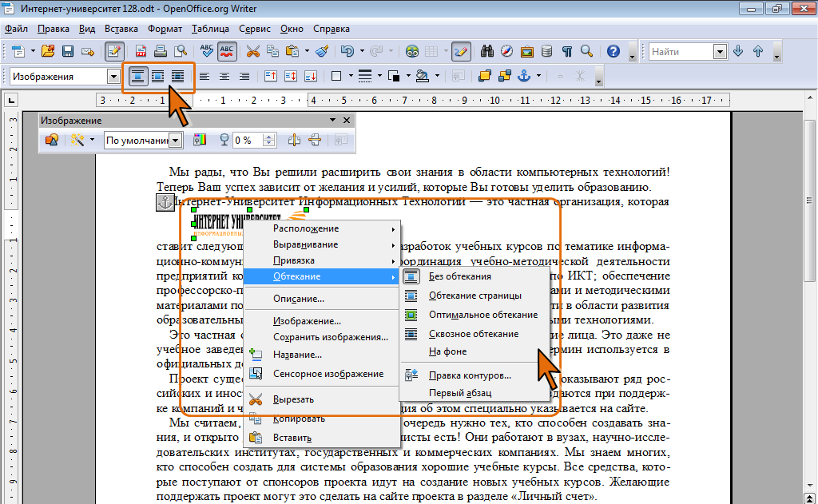Open OpenOffice Help question mark icon
Image resolution: width=818 pixels, height=504 pixels.
pyautogui.click(x=613, y=51)
